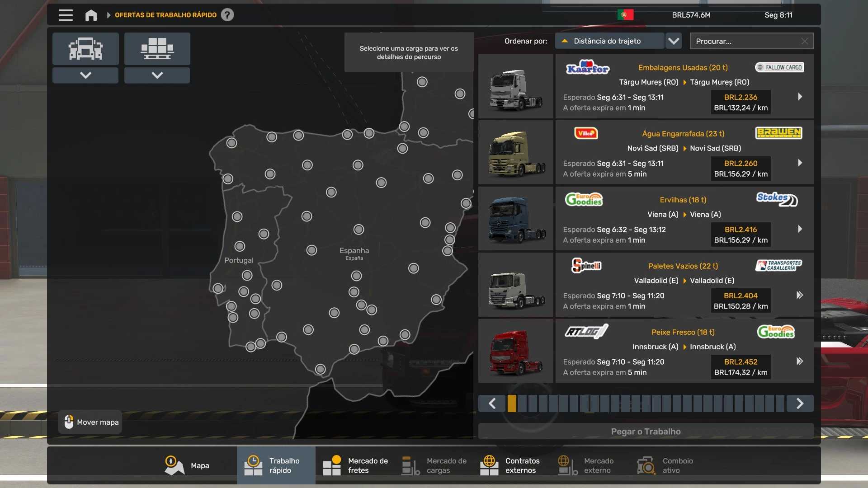The height and width of the screenshot is (488, 868).
Task: Go to next page of offers
Action: coord(800,404)
